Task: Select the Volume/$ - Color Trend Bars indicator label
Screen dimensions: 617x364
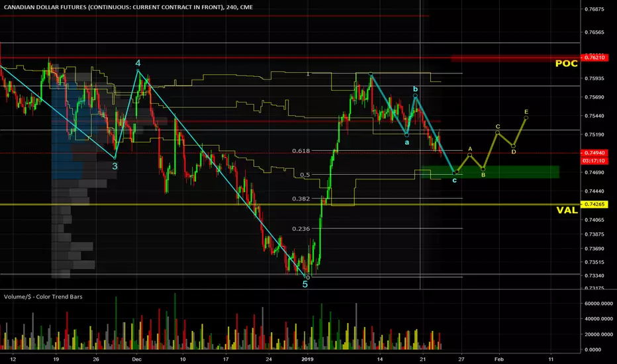Action: (43, 296)
